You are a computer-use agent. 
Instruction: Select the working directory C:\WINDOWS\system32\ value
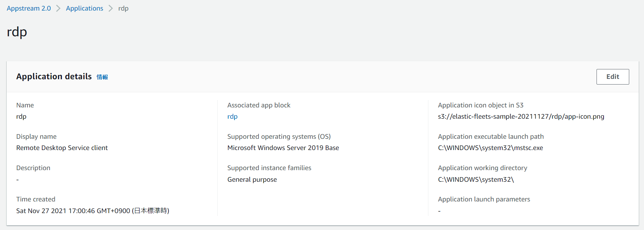click(x=476, y=180)
